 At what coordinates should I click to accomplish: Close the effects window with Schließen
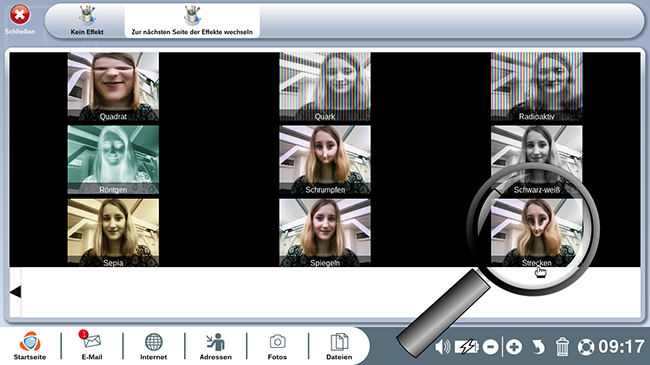coord(19,19)
